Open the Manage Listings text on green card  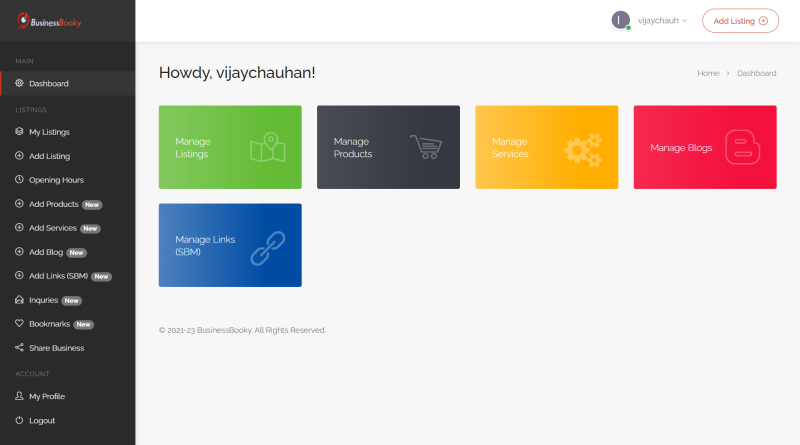pos(193,147)
